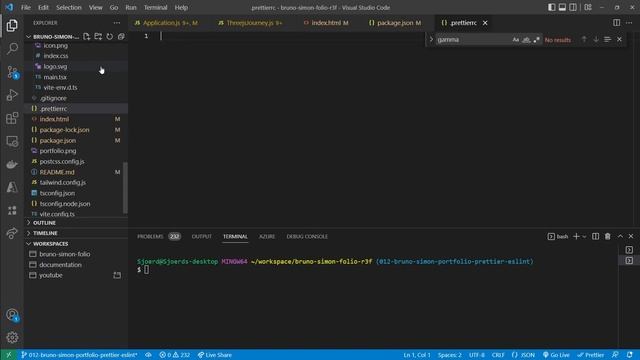The image size is (640, 360).
Task: Open Remote Explorer view
Action: 12,141
